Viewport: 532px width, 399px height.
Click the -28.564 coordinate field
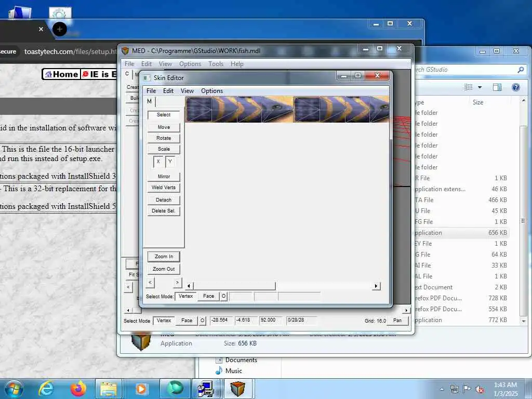[x=221, y=320]
